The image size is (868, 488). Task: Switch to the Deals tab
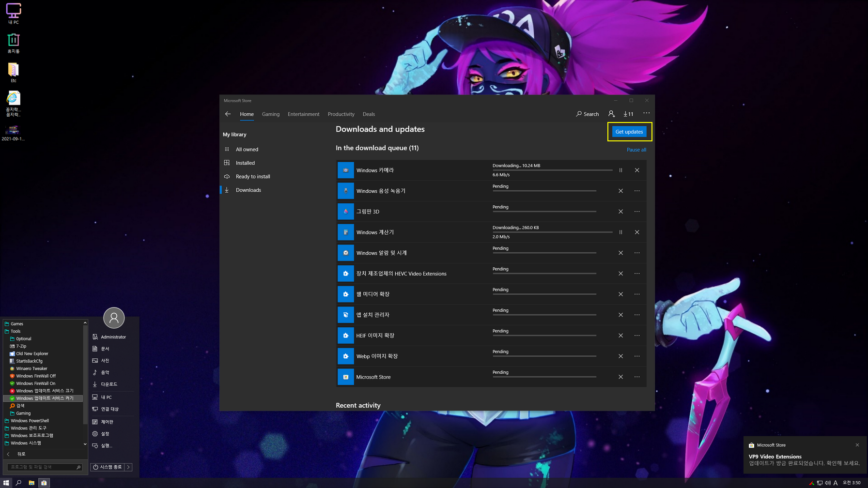click(369, 114)
